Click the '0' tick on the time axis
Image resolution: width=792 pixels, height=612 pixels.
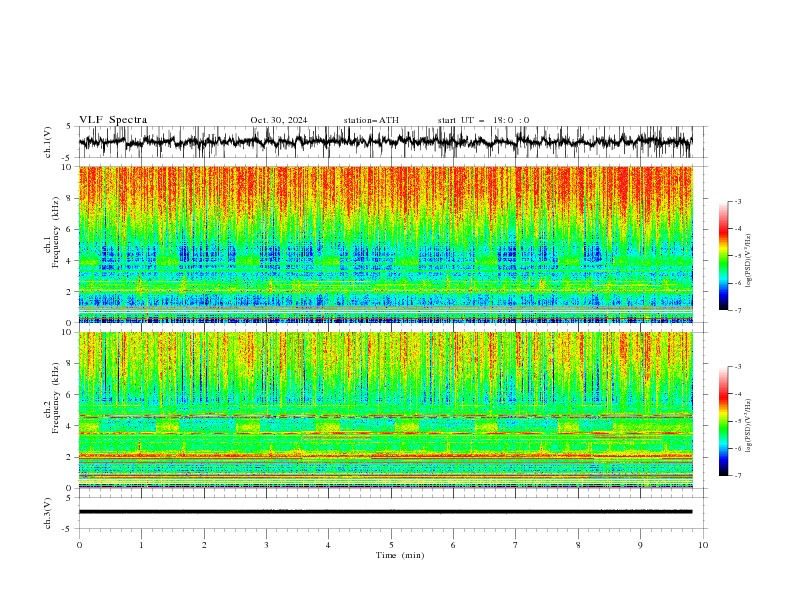(79, 545)
